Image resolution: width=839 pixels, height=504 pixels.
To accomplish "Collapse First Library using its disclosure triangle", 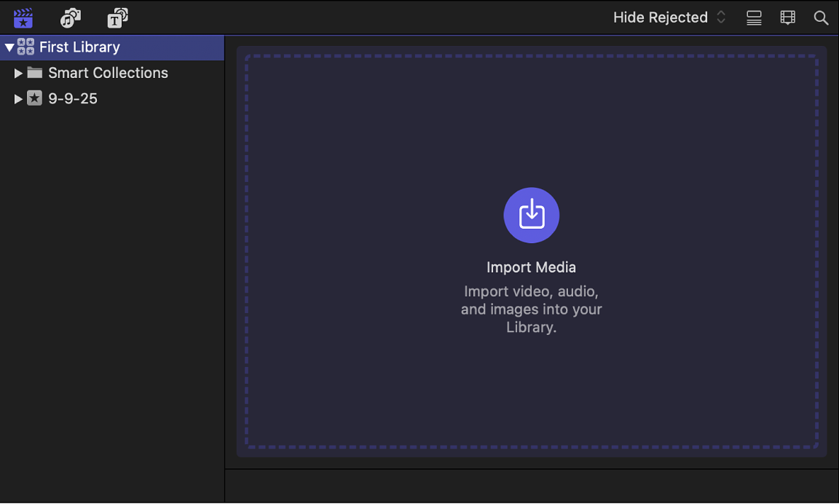I will 9,47.
